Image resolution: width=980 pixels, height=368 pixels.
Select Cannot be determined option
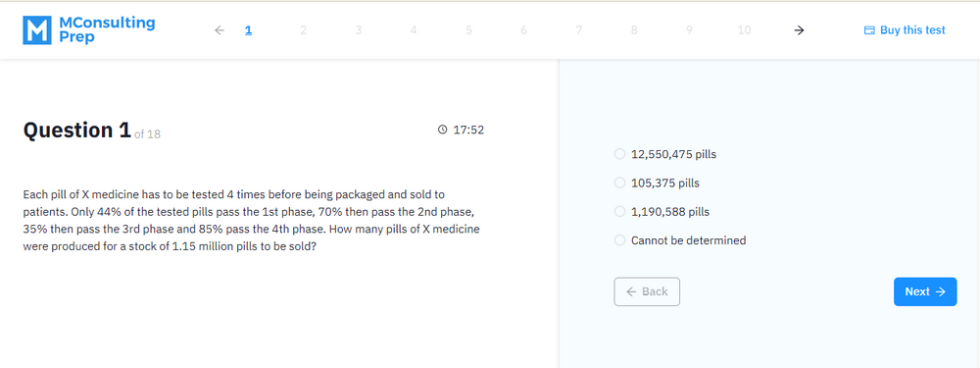coord(680,240)
